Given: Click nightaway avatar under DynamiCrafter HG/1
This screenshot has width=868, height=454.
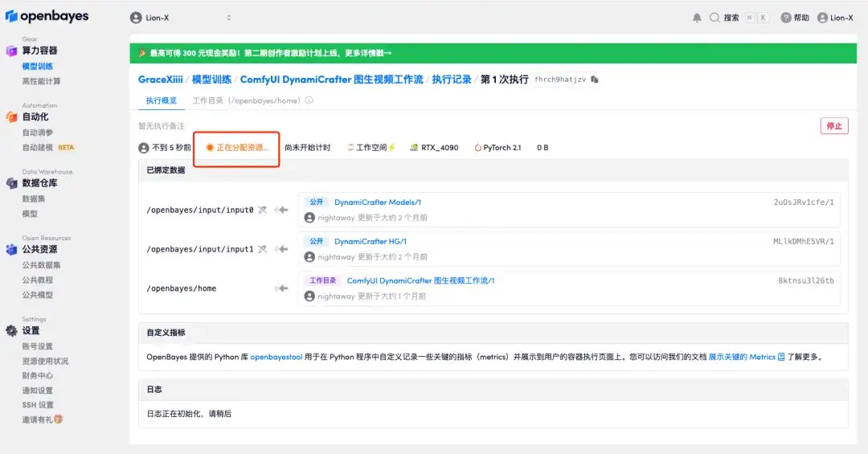Looking at the screenshot, I should [309, 257].
